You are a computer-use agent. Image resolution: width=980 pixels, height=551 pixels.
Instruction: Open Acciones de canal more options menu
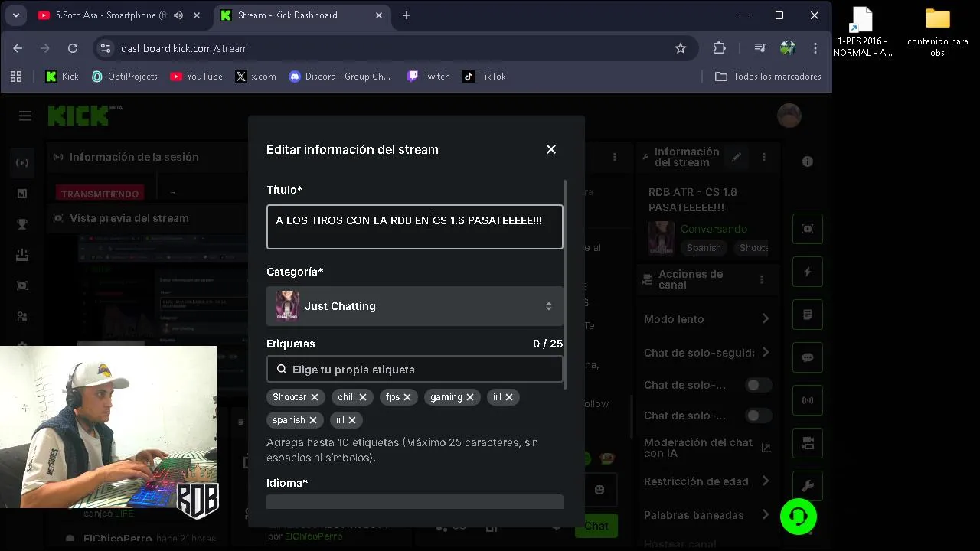(761, 279)
